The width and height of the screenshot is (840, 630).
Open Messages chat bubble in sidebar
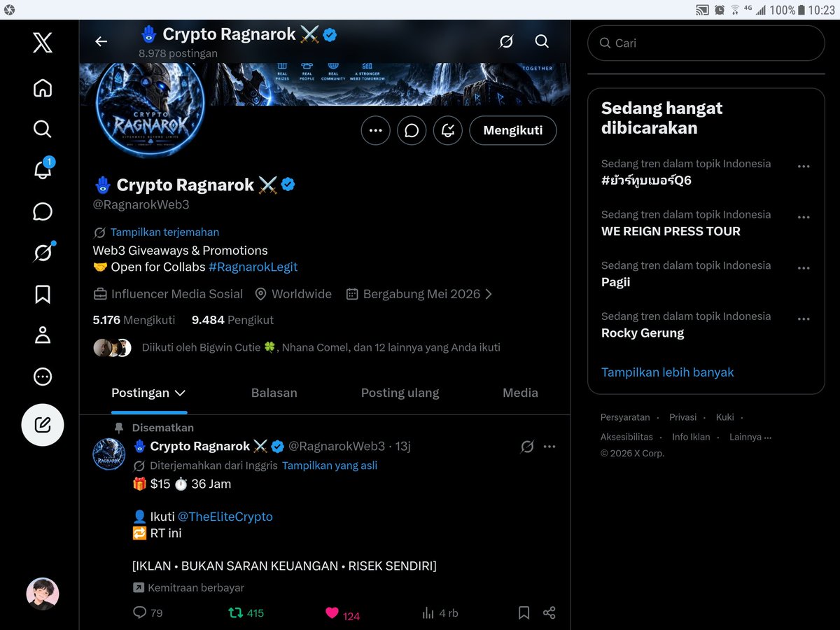pos(42,211)
